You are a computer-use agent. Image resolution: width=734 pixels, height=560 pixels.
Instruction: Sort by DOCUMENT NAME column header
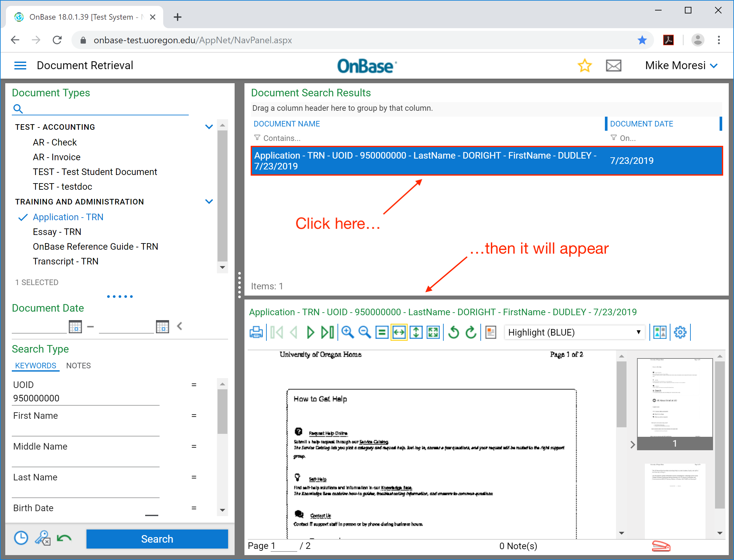point(287,124)
